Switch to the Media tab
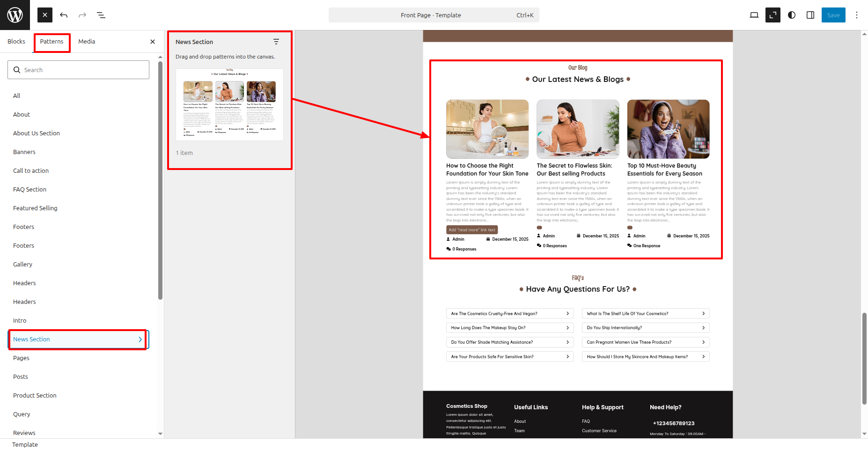Image resolution: width=868 pixels, height=450 pixels. pyautogui.click(x=87, y=42)
